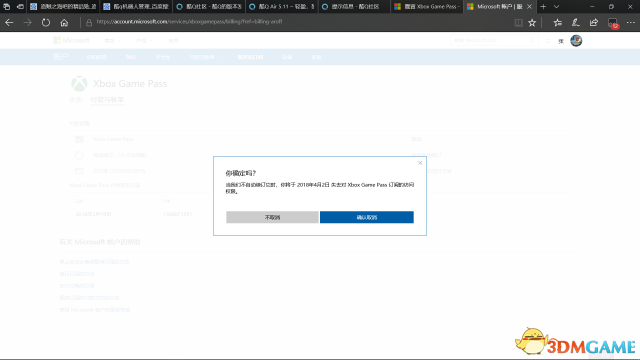Open the extension with red badge

[x=613, y=23]
